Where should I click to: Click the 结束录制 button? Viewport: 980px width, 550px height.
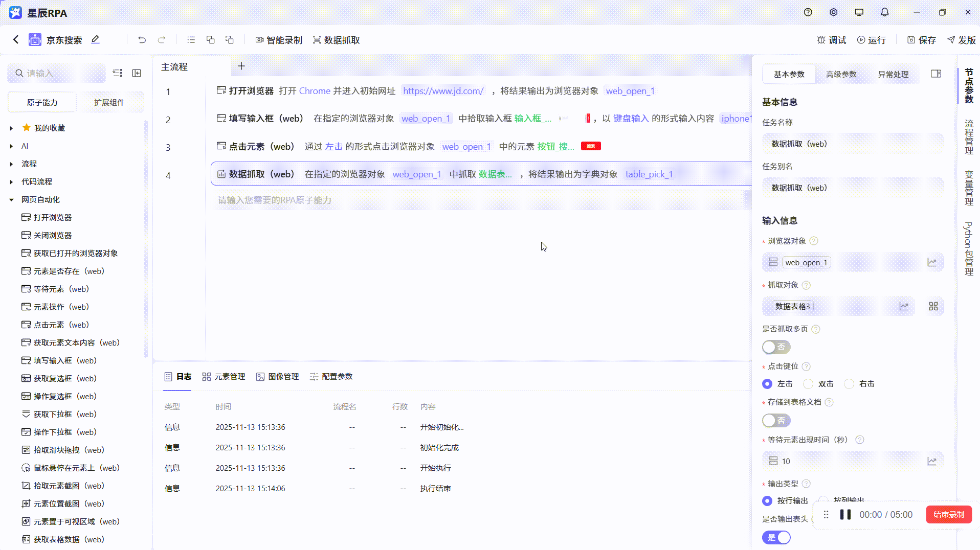point(949,514)
